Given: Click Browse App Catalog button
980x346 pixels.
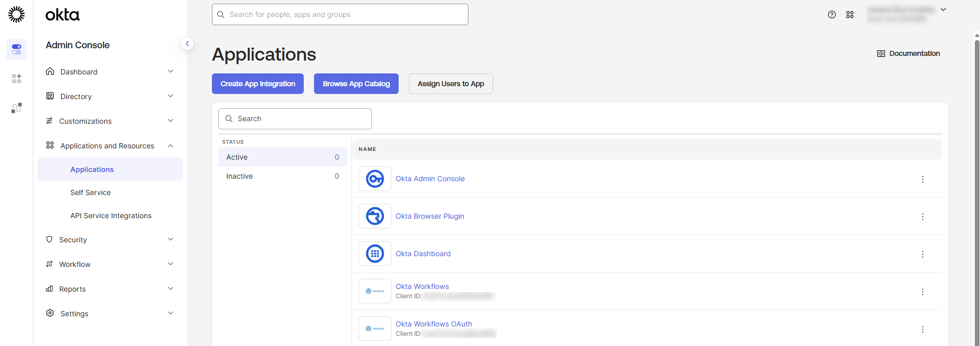Looking at the screenshot, I should tap(356, 84).
